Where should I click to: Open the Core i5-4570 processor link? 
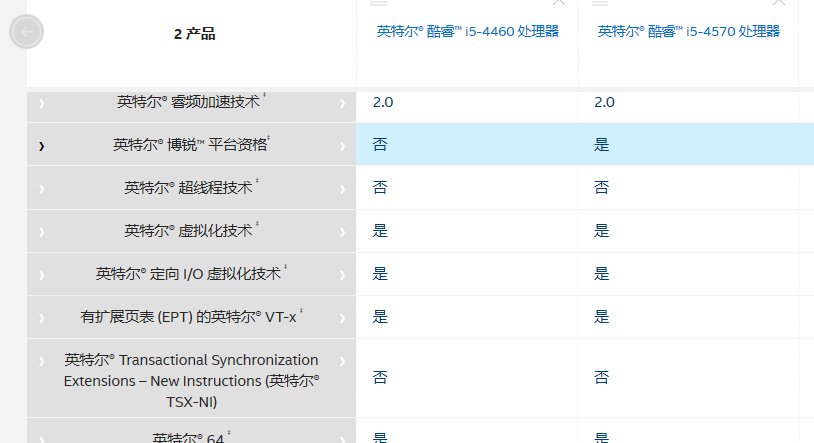[688, 32]
